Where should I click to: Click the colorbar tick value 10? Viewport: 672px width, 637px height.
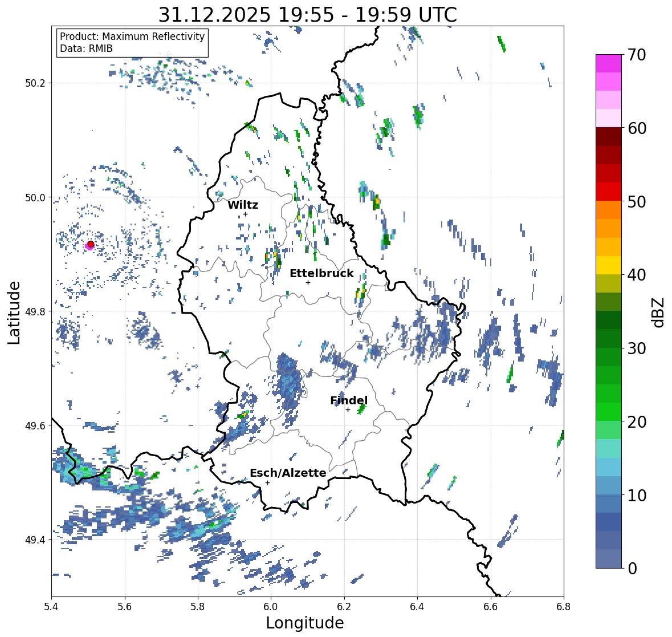637,496
